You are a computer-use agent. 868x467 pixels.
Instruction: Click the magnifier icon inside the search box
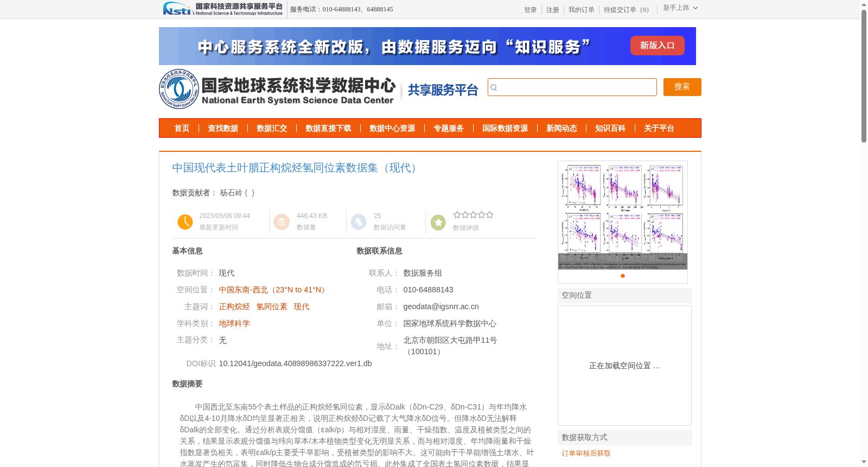tap(494, 87)
